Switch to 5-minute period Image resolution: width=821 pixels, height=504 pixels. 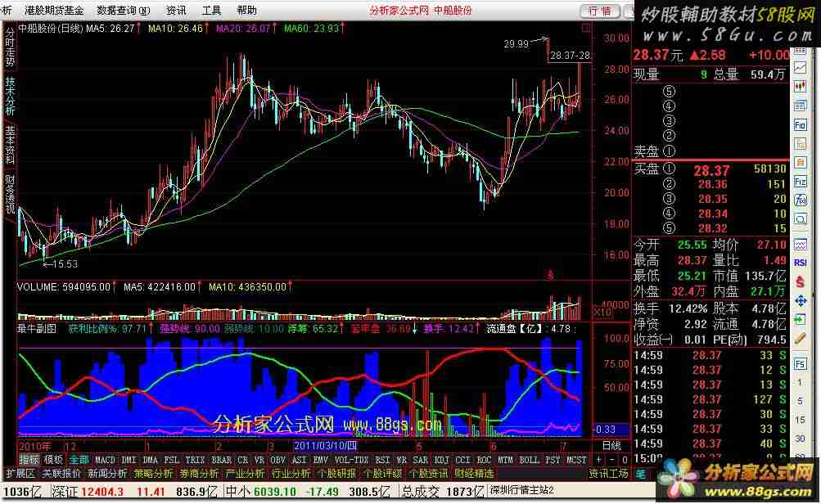pos(800,401)
